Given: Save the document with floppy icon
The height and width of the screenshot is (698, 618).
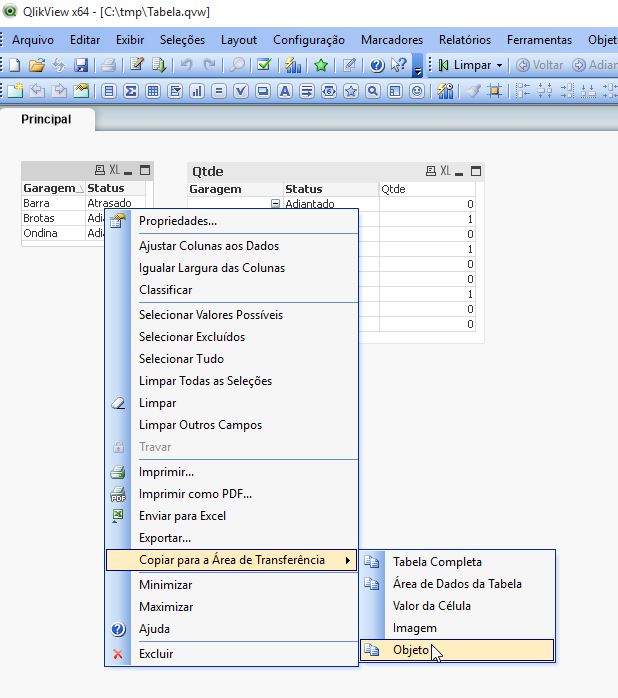Looking at the screenshot, I should [81, 65].
